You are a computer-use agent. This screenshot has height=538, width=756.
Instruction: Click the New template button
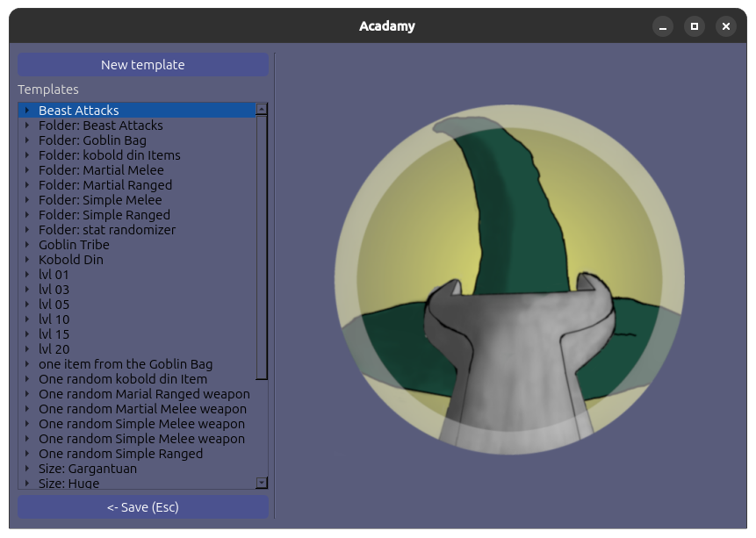[142, 64]
